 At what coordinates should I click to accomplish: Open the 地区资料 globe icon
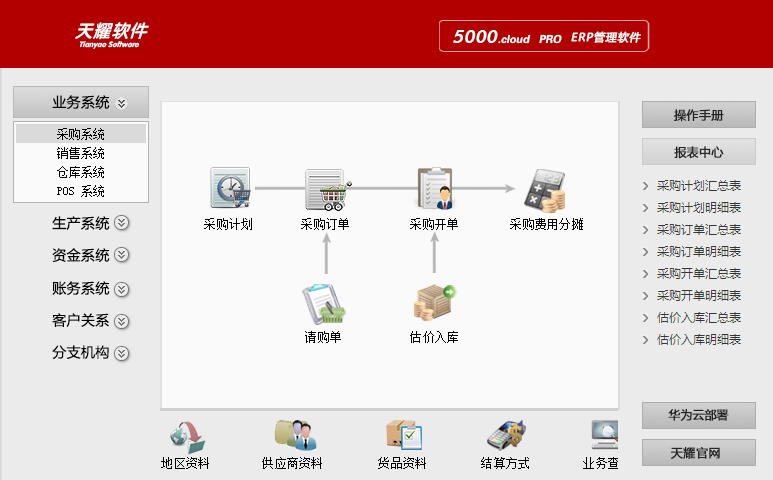186,436
